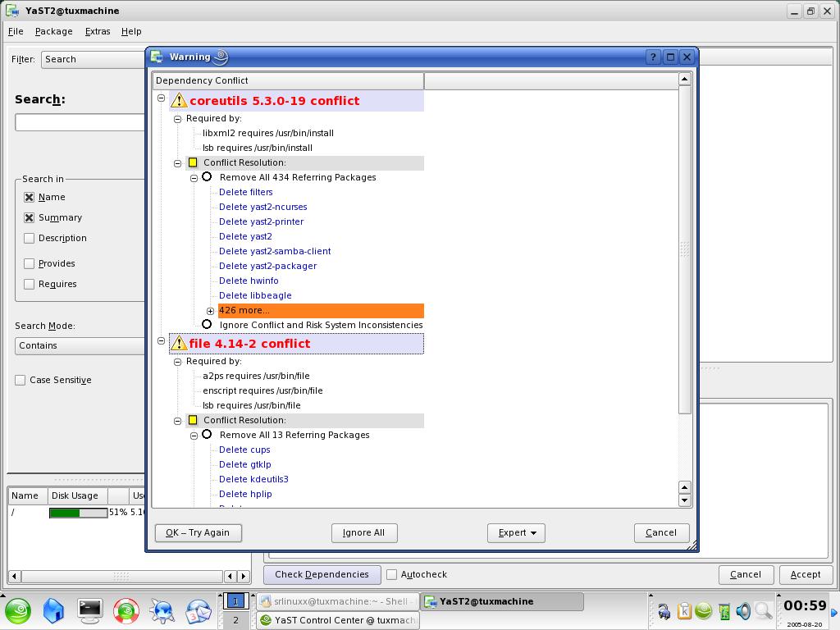Click the root disk usage 51% bar
This screenshot has width=840, height=630.
(x=78, y=513)
